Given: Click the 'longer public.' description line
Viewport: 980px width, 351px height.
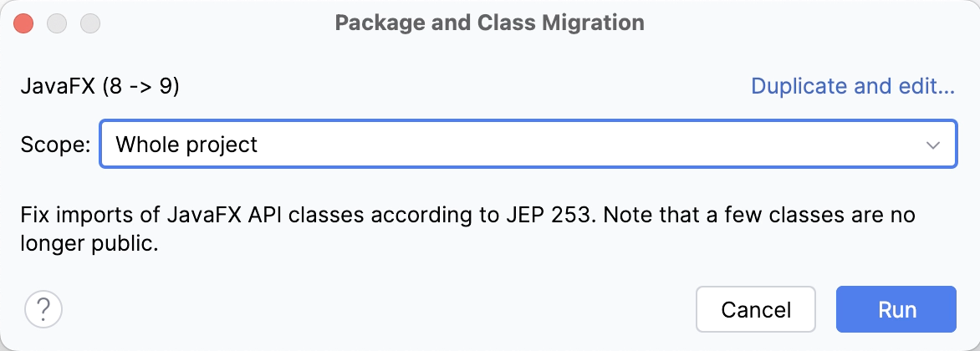Looking at the screenshot, I should point(89,245).
